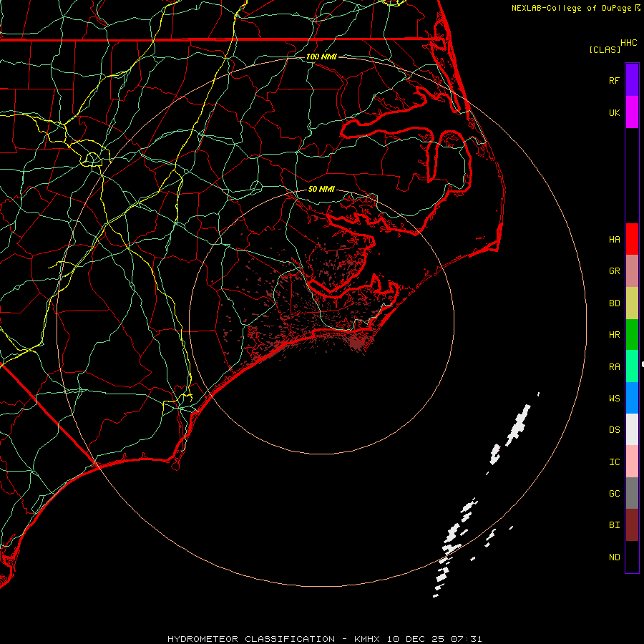Click the BI brown legend swatch
Viewport: 644px width, 644px height.
point(632,525)
